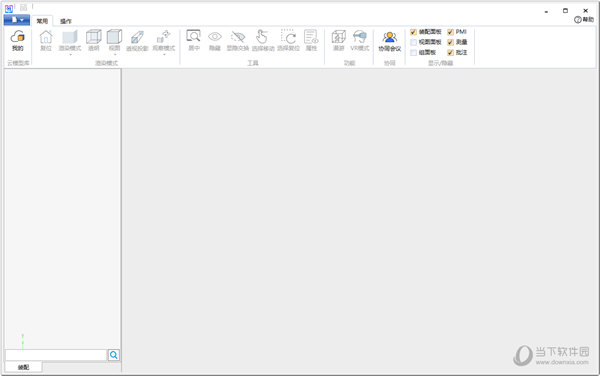Click the search magnifier button

click(x=114, y=355)
